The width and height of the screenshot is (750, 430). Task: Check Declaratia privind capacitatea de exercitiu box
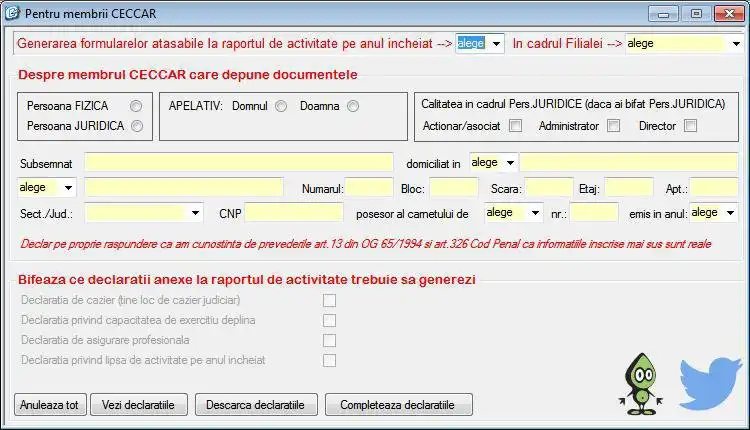pyautogui.click(x=329, y=320)
